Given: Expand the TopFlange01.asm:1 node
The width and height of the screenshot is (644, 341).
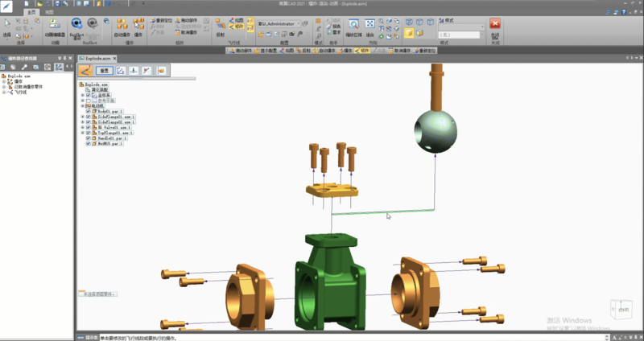Looking at the screenshot, I should click(83, 133).
